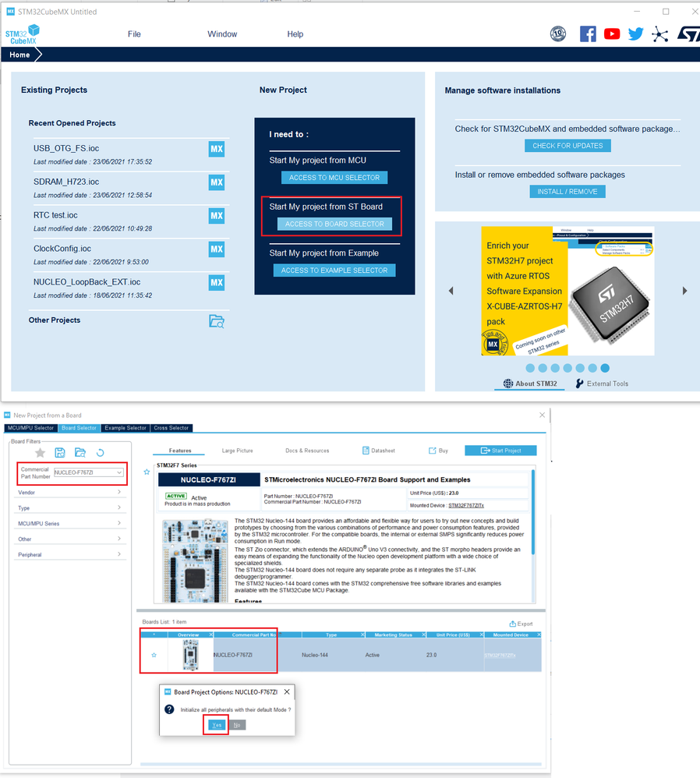Click the 10-year anniversary badge icon
The width and height of the screenshot is (700, 778).
coord(558,34)
